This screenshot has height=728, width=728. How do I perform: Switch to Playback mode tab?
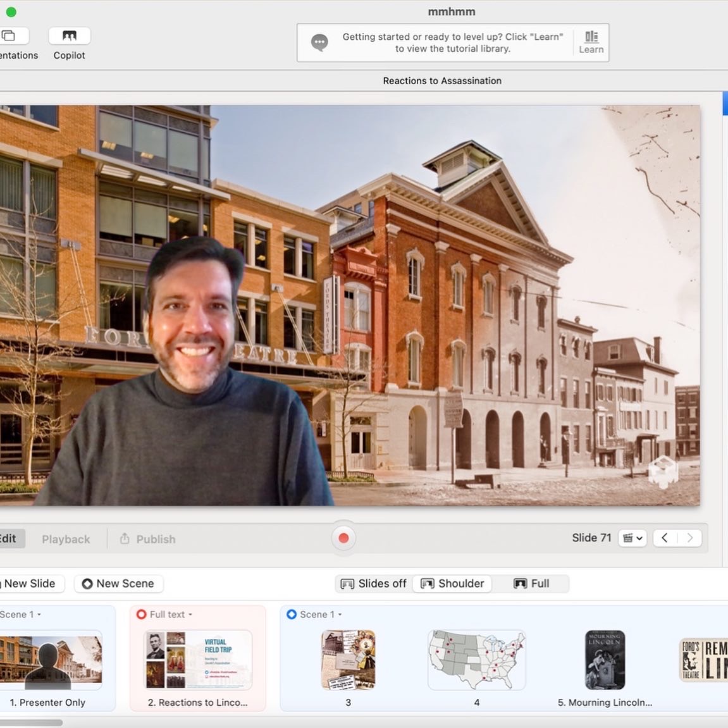tap(66, 539)
